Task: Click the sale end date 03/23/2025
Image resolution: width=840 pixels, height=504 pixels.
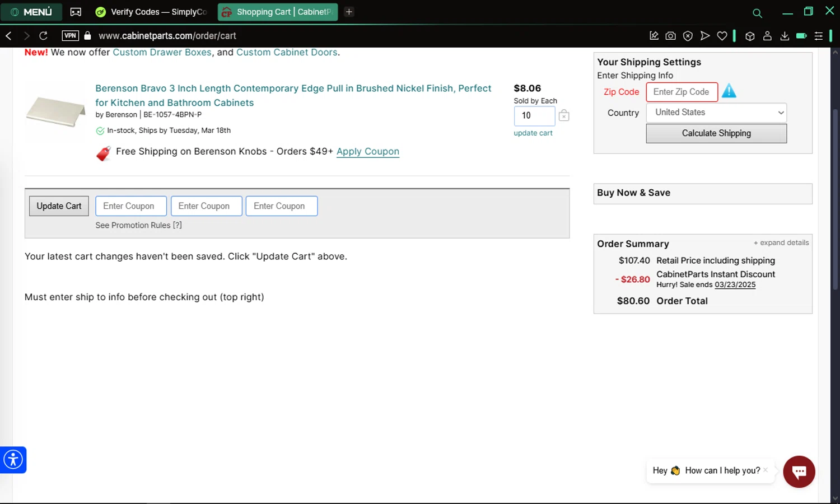Action: [x=735, y=284]
